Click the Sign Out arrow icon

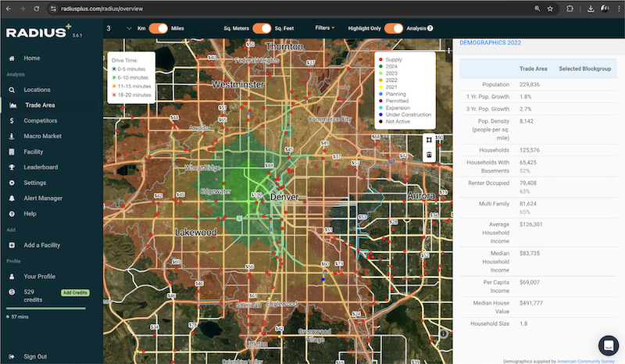pos(12,357)
